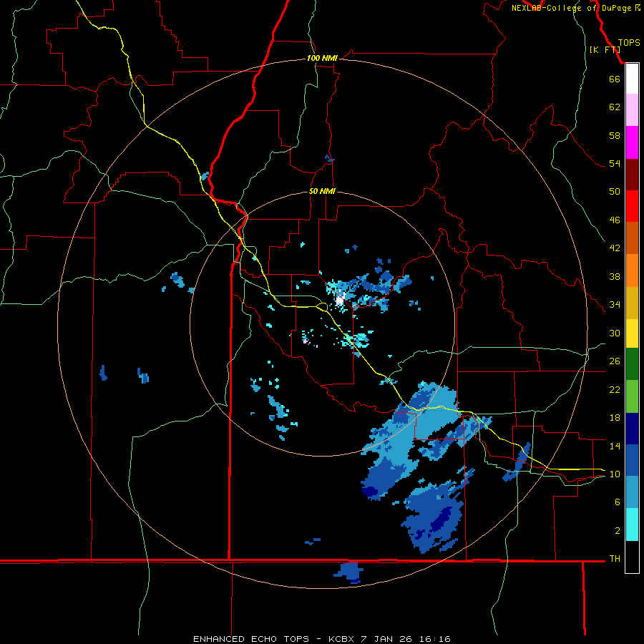Click the "100 NMI" range ring label
The height and width of the screenshot is (644, 644).
[322, 58]
